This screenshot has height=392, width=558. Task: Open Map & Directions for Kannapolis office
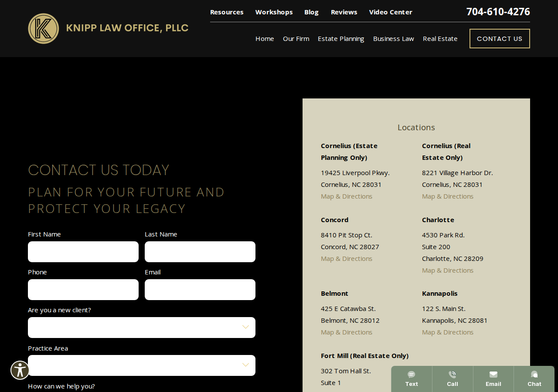448,332
